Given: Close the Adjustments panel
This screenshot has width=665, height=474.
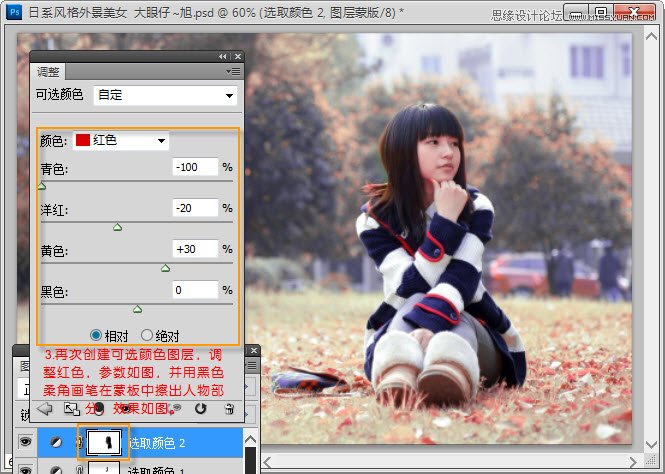Looking at the screenshot, I should click(x=238, y=56).
